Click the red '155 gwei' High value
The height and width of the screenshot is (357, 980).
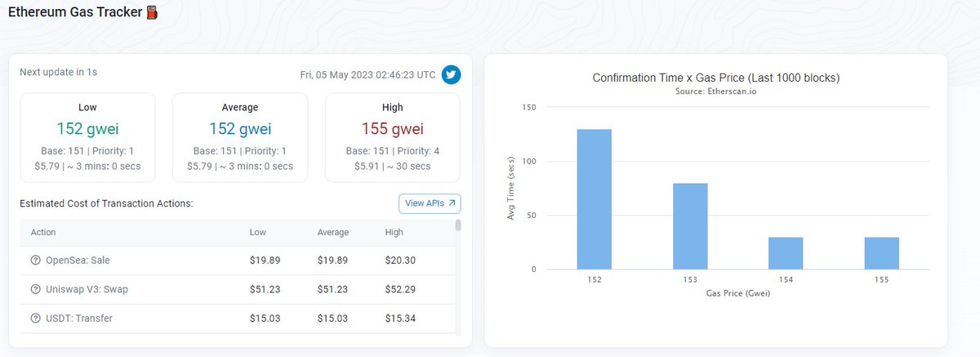click(x=392, y=128)
